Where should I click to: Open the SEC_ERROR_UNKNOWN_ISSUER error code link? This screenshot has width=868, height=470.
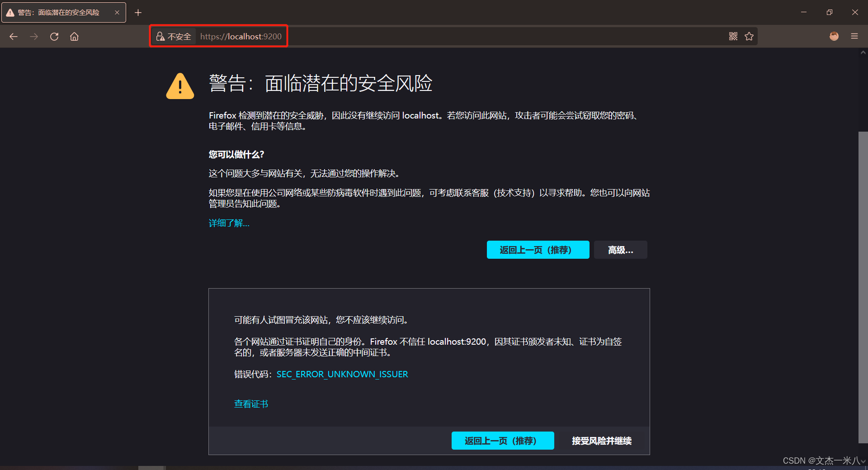pos(342,374)
